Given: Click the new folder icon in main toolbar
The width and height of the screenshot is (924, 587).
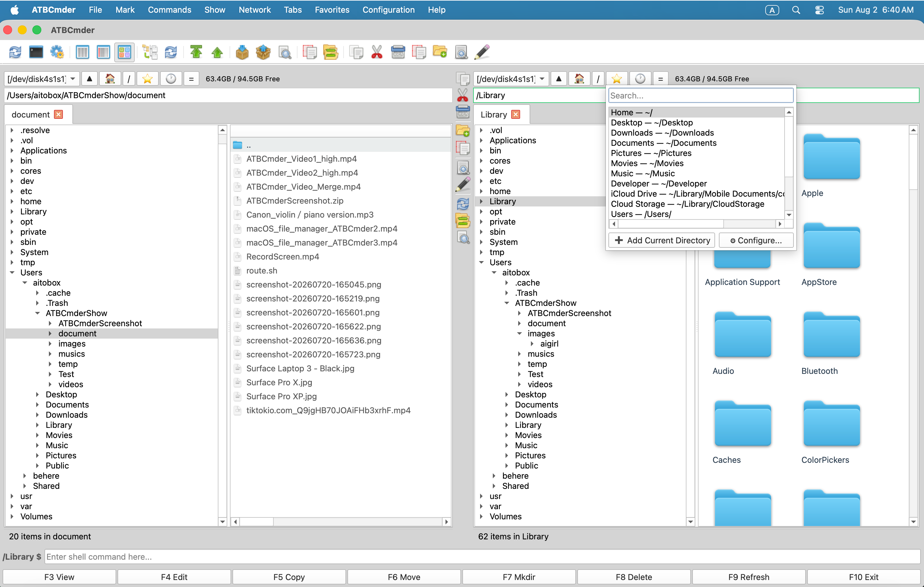Looking at the screenshot, I should pos(440,52).
